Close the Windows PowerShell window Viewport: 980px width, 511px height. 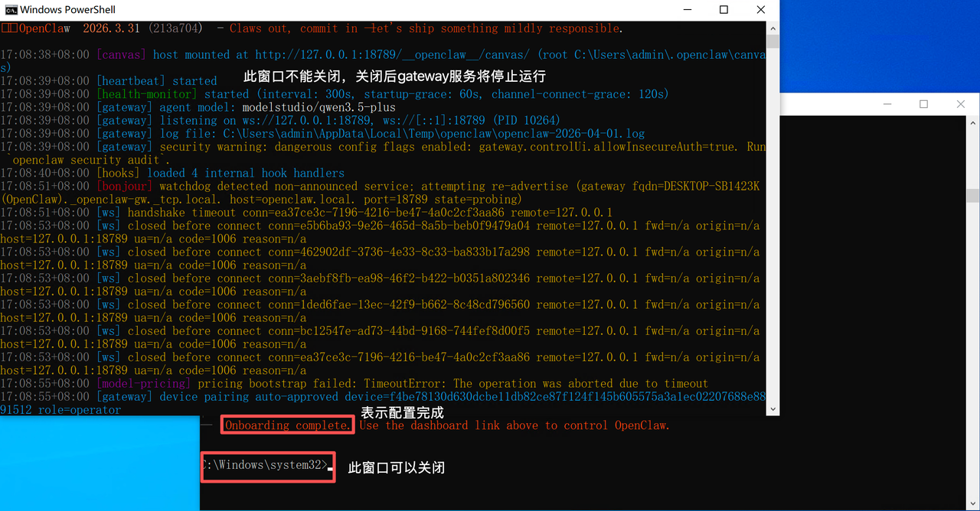point(760,10)
